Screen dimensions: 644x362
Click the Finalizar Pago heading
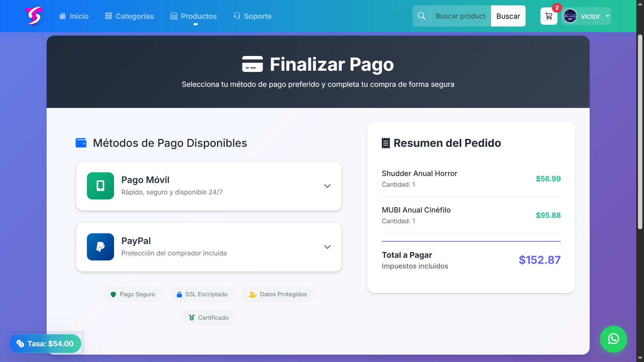(332, 64)
